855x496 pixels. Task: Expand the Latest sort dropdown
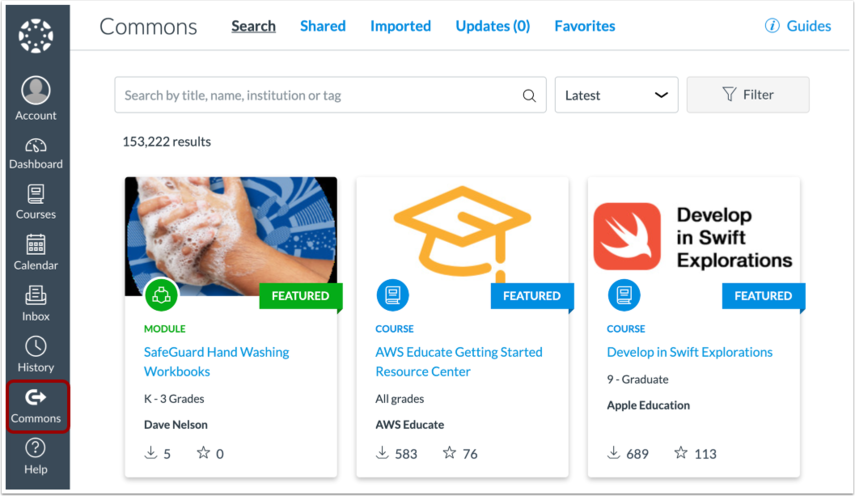click(x=616, y=95)
